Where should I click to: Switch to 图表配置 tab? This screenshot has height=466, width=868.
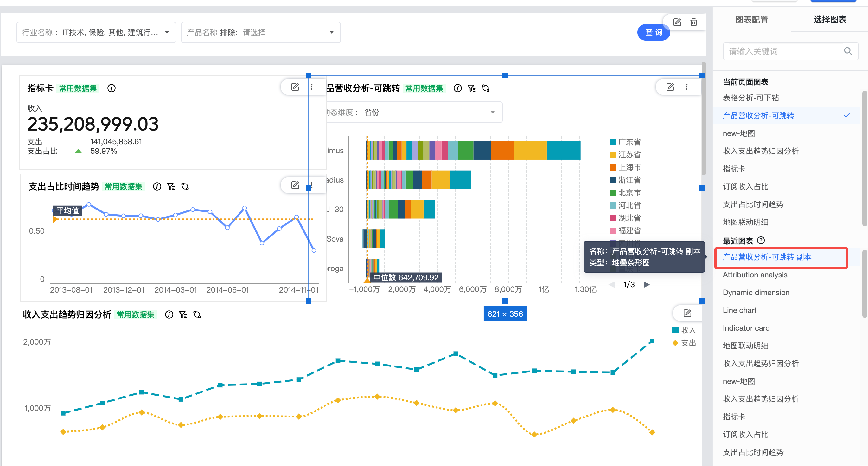751,20
